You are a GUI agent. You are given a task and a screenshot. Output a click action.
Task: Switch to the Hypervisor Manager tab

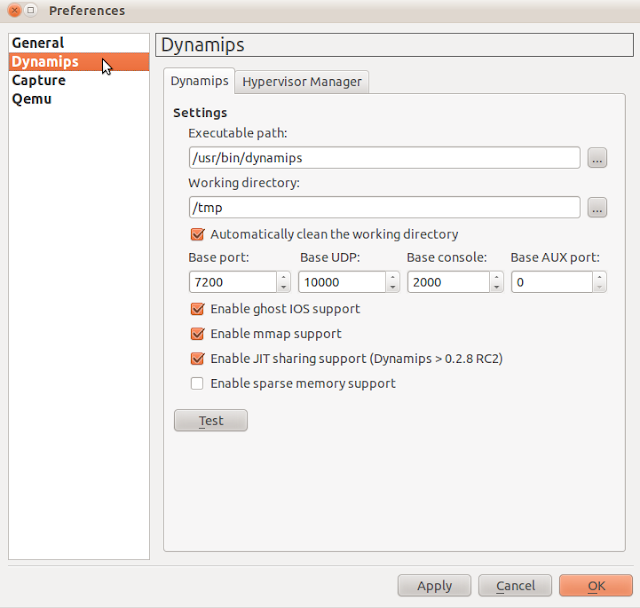(302, 82)
